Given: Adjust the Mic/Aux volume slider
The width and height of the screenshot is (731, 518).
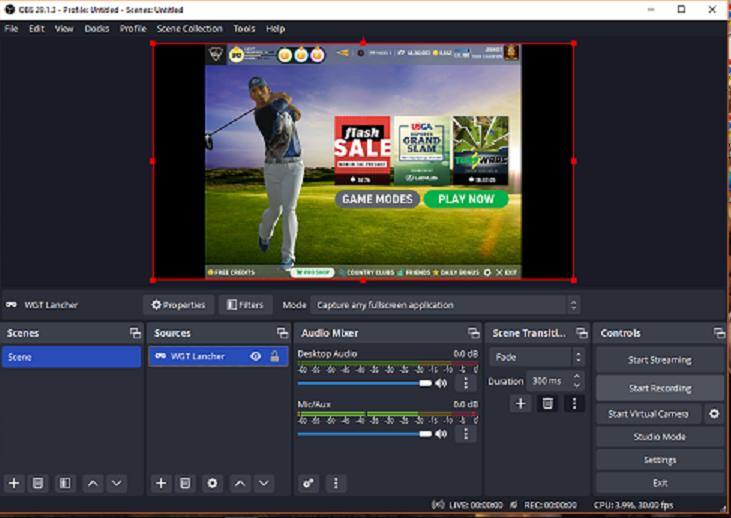Looking at the screenshot, I should tap(365, 434).
